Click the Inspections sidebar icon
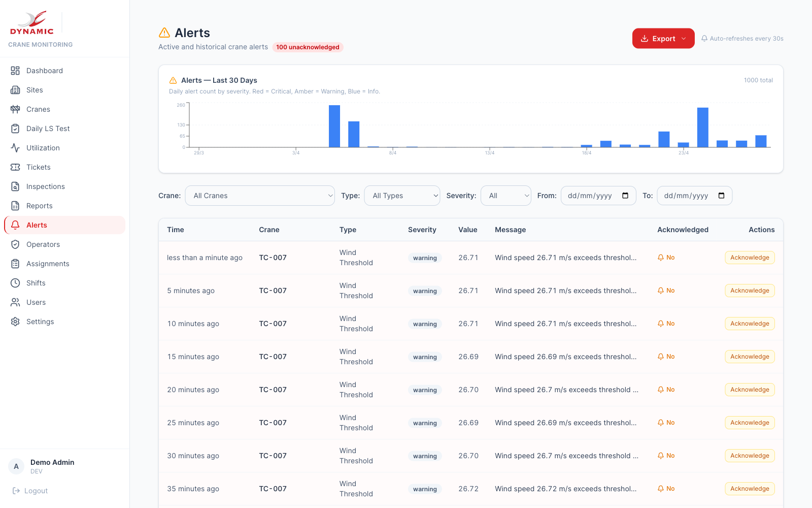Screen dimensions: 812x508 16,186
